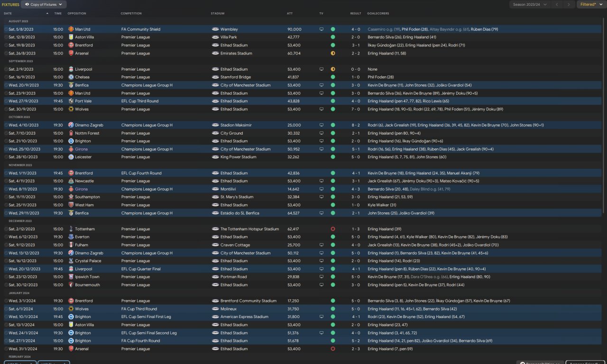The height and width of the screenshot is (364, 607).
Task: Click the red loss indicator in the Arsenal 31/1/2024 row
Action: click(333, 349)
